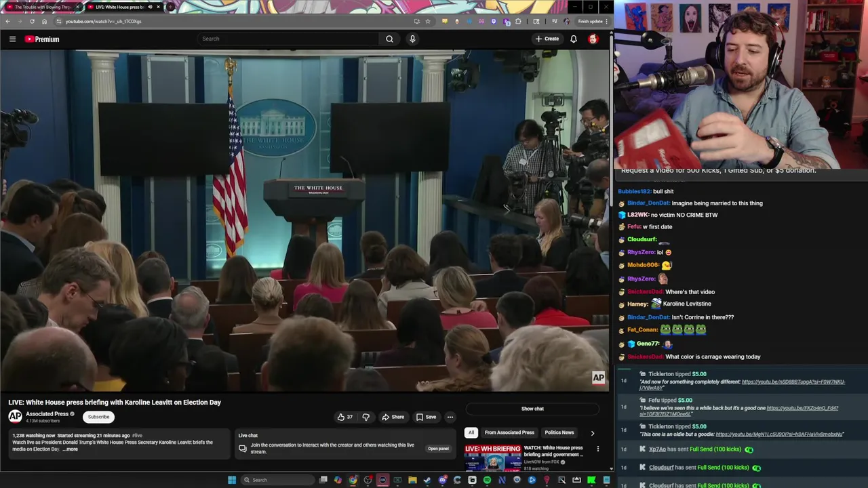
Task: Select the Politics News chip
Action: tap(559, 432)
